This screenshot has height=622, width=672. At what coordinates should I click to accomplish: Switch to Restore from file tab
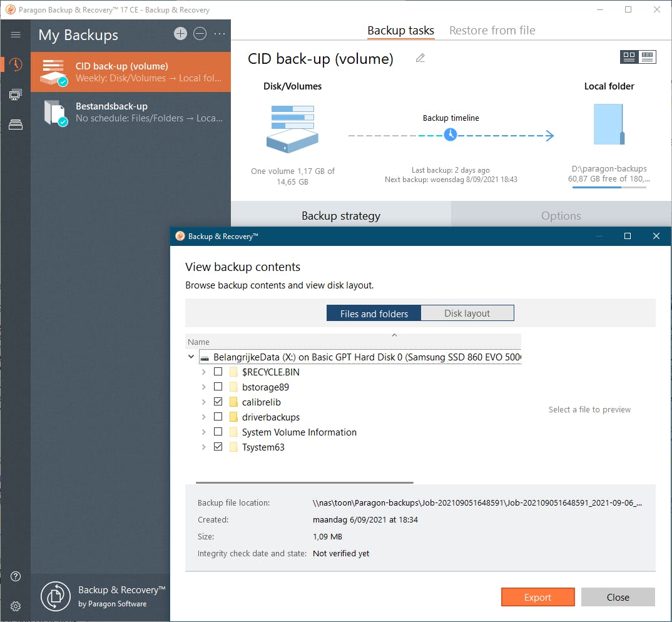[x=492, y=31]
